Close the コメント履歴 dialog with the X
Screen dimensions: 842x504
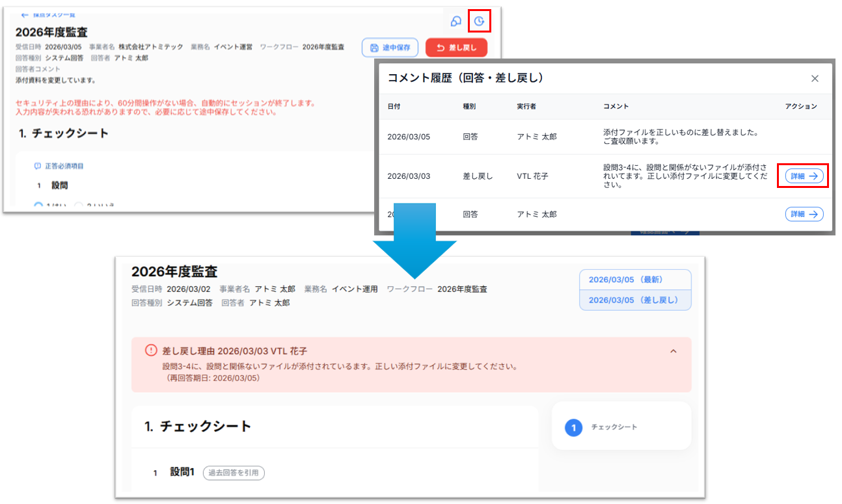(814, 79)
